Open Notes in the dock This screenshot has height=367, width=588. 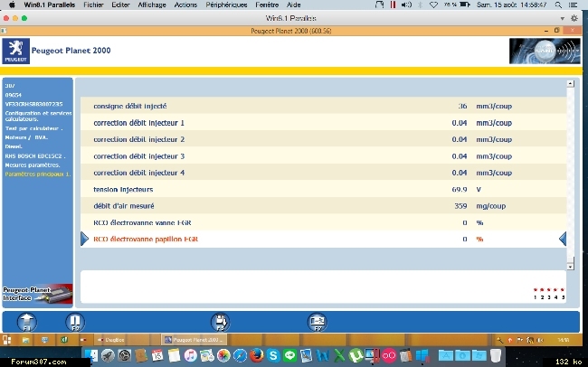pos(174,355)
